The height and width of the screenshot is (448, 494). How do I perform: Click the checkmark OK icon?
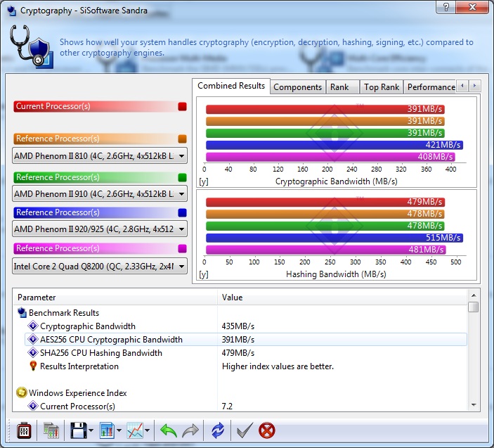coord(245,430)
